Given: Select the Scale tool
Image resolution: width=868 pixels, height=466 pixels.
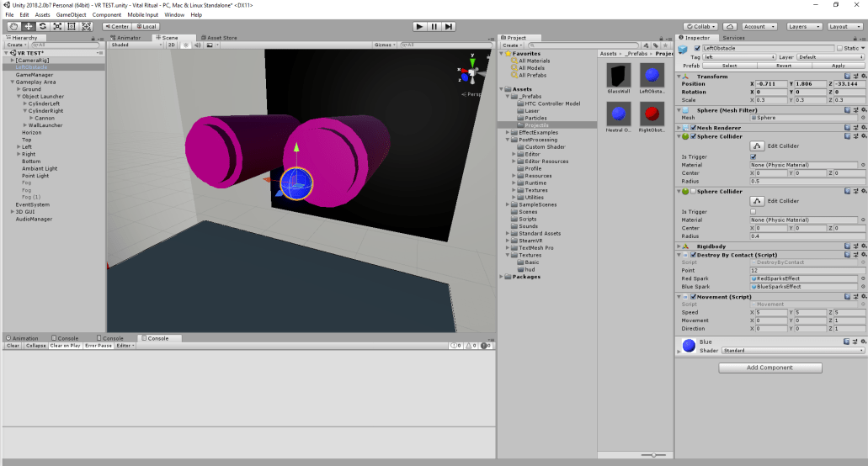Looking at the screenshot, I should tap(56, 26).
